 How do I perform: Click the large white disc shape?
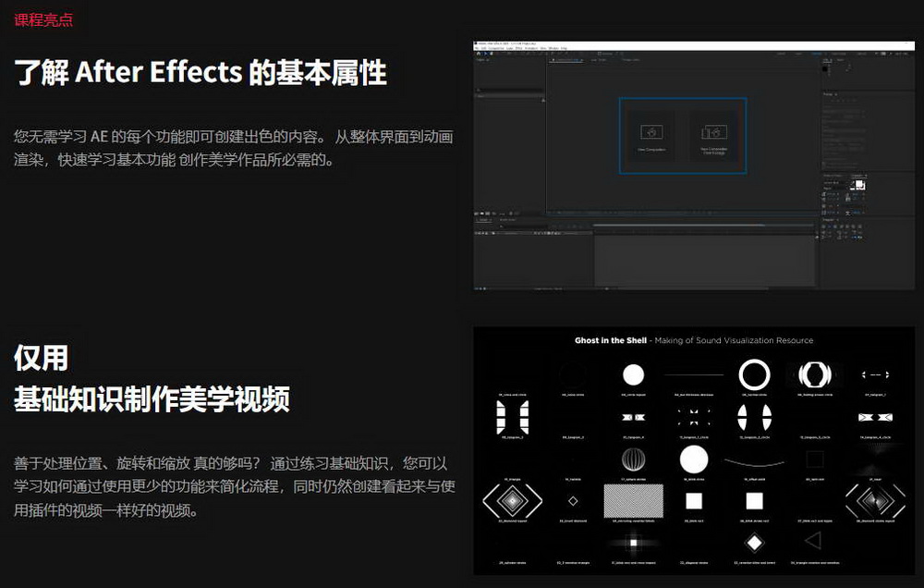click(x=694, y=459)
